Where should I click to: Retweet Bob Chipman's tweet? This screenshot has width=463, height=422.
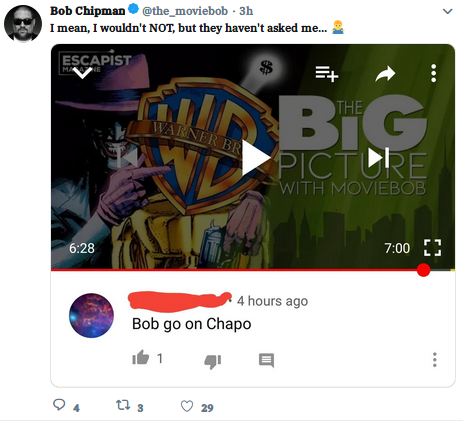pyautogui.click(x=122, y=405)
